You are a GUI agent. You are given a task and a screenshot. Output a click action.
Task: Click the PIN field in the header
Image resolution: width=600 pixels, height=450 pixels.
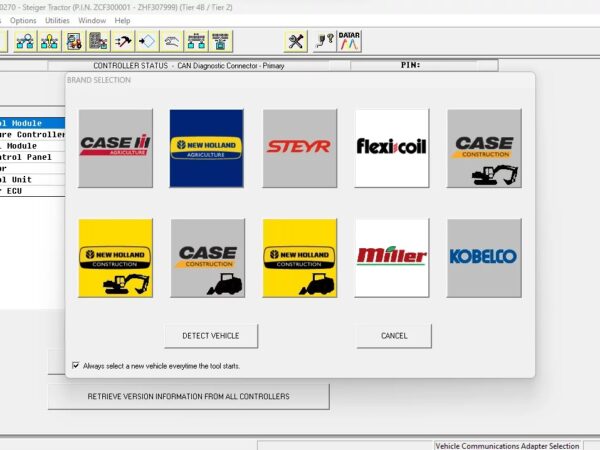(424, 65)
